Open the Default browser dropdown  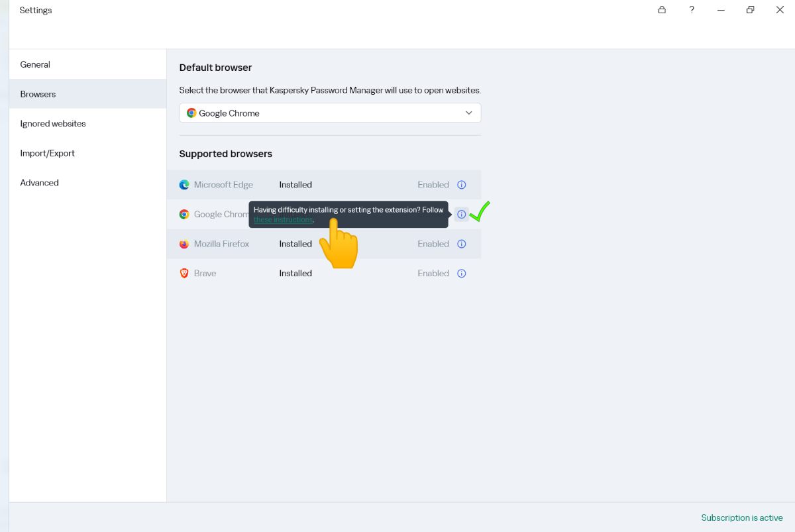pos(330,113)
